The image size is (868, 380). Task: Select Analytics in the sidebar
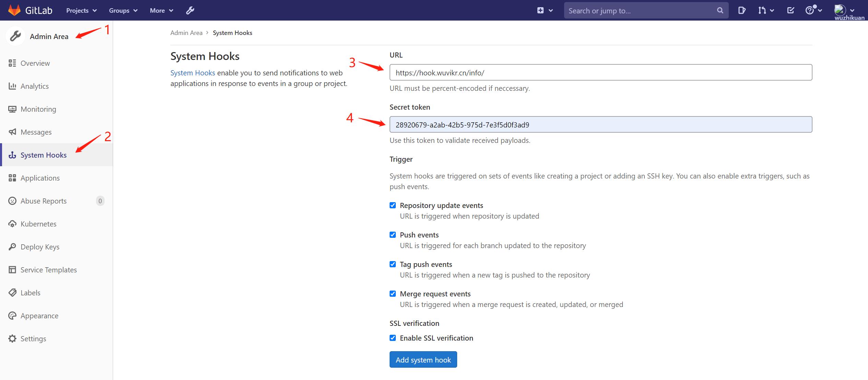coord(34,86)
